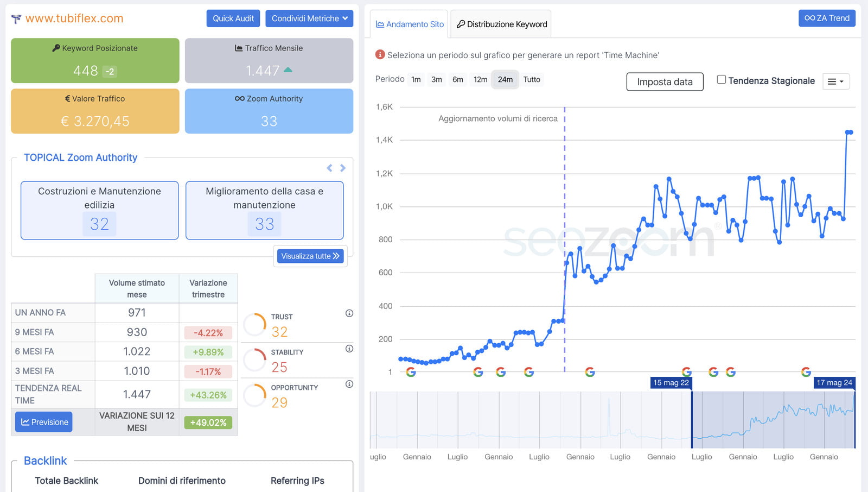Screen dimensions: 868x492
Task: Click the Imposta data field
Action: click(x=665, y=82)
